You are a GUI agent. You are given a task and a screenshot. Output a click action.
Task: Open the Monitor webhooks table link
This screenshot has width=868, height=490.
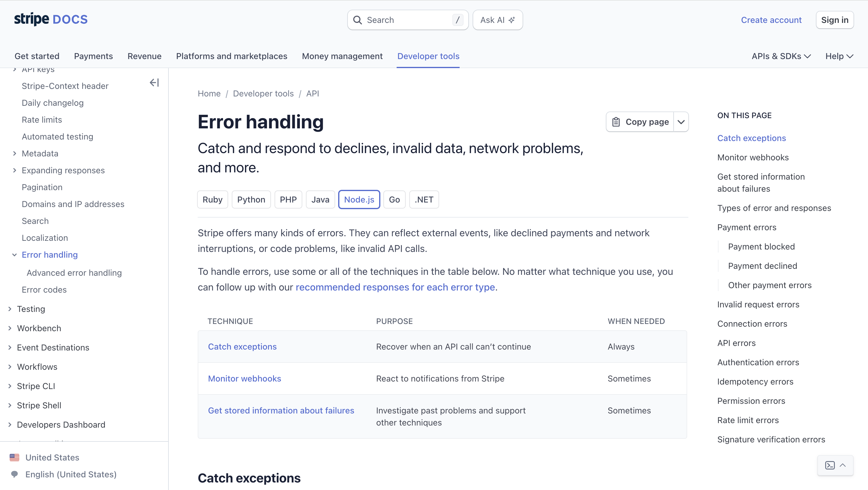click(x=244, y=378)
